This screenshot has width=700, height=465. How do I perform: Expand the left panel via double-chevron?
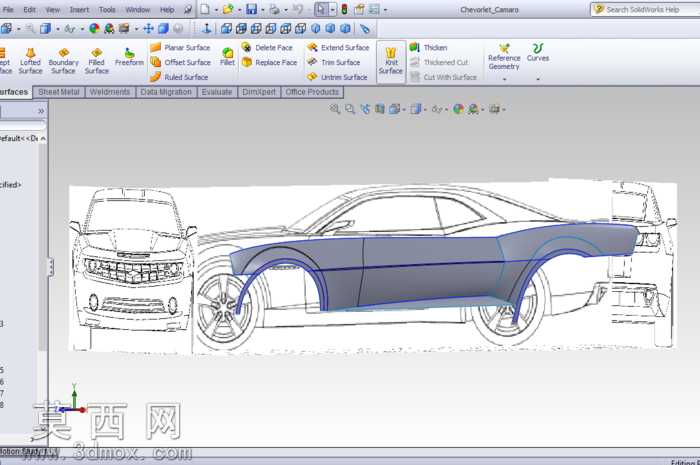click(x=41, y=110)
